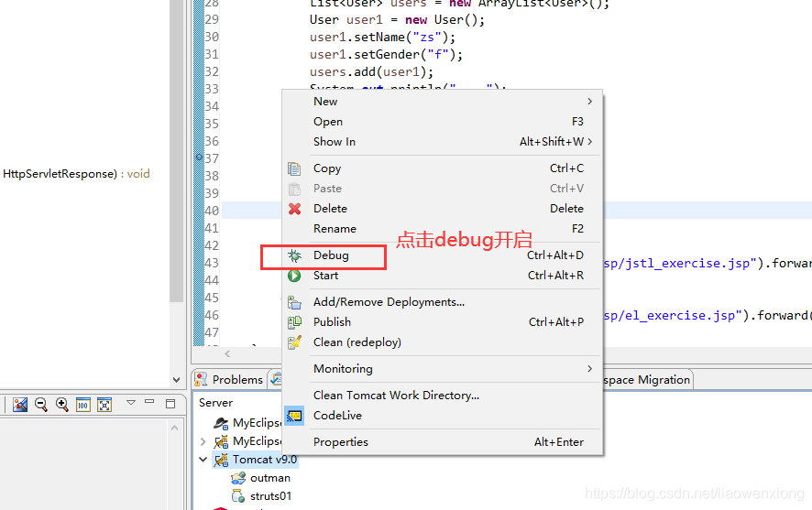
Task: Choose Delete from the context menu
Action: [x=443, y=209]
